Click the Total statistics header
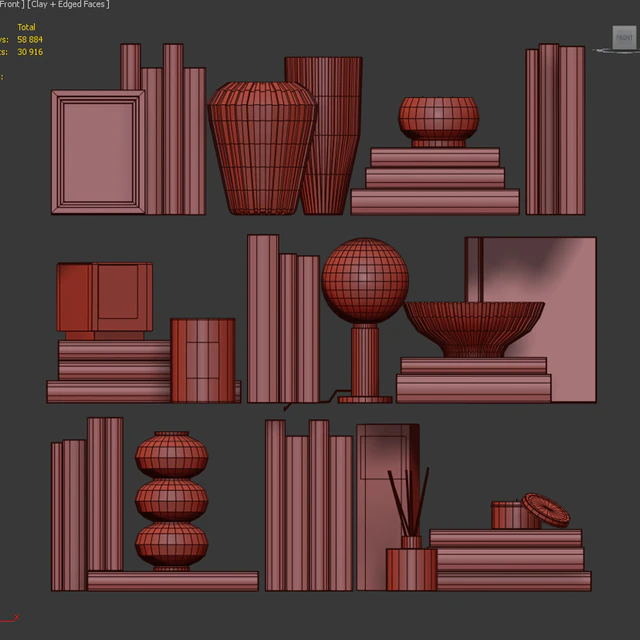The height and width of the screenshot is (640, 640). [26, 27]
